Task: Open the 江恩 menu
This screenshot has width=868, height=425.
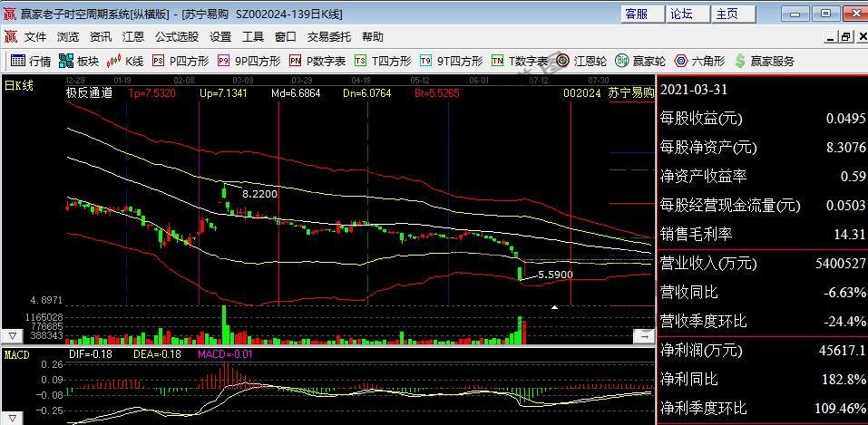Action: [133, 37]
